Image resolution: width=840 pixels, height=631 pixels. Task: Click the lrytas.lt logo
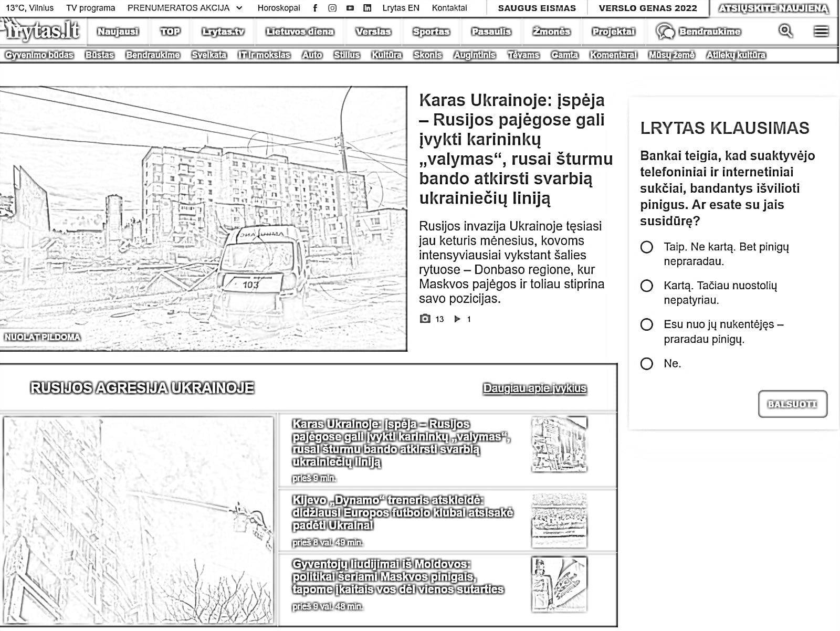pos(41,31)
